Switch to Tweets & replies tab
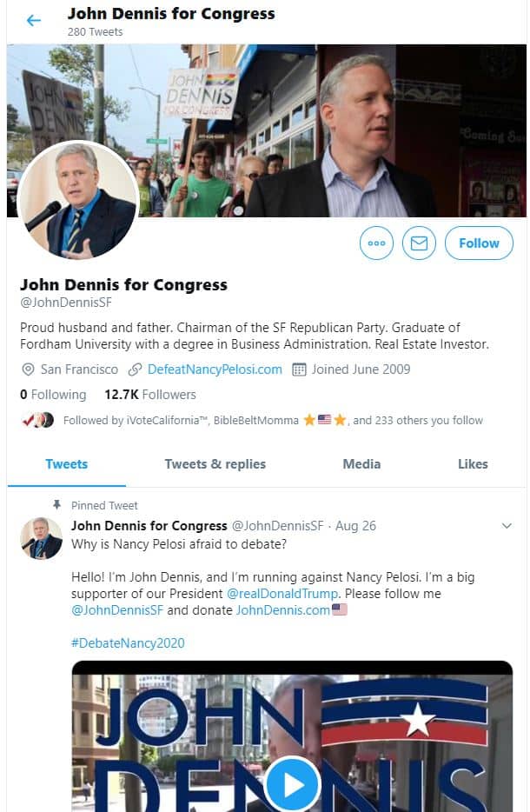This screenshot has width=530, height=812. click(215, 464)
